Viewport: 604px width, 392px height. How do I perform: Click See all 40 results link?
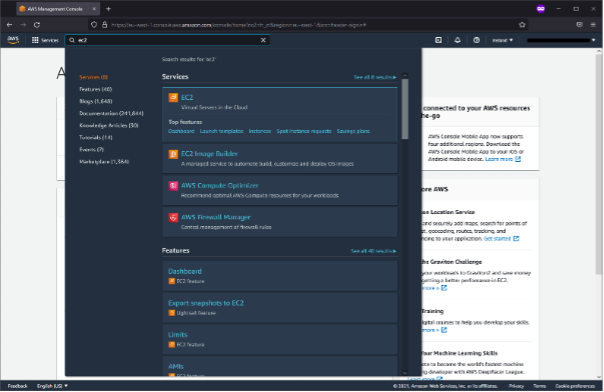click(373, 251)
